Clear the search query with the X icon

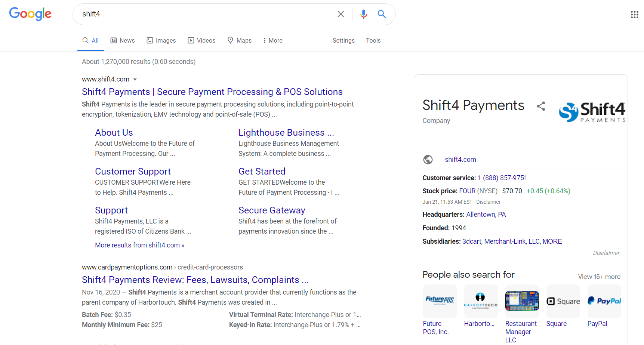341,14
